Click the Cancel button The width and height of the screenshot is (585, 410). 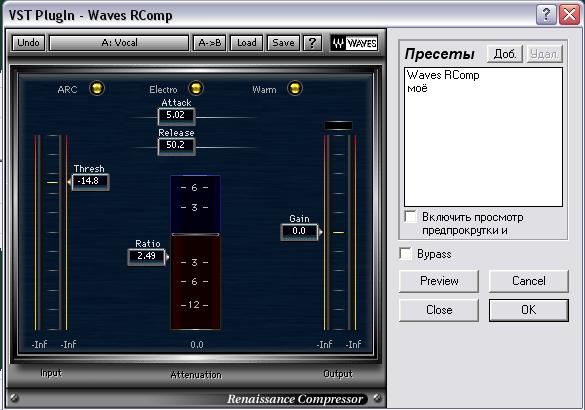click(529, 281)
